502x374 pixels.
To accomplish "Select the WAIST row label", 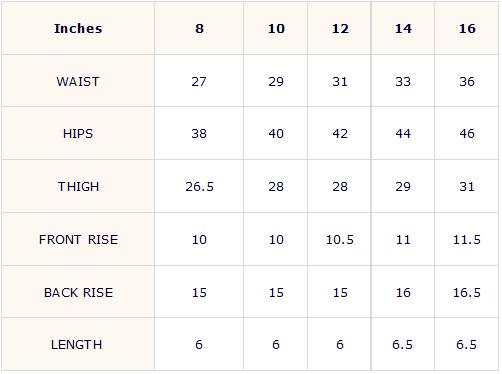I will click(78, 81).
